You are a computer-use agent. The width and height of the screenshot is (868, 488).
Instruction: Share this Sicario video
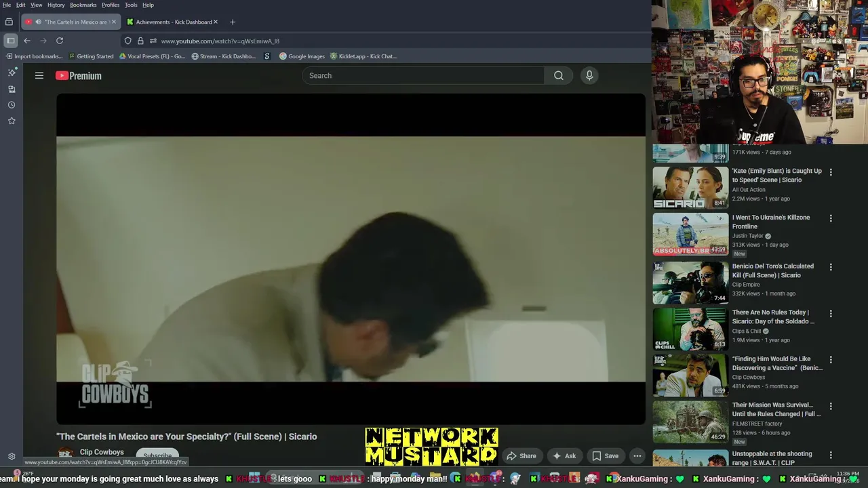pos(521,456)
